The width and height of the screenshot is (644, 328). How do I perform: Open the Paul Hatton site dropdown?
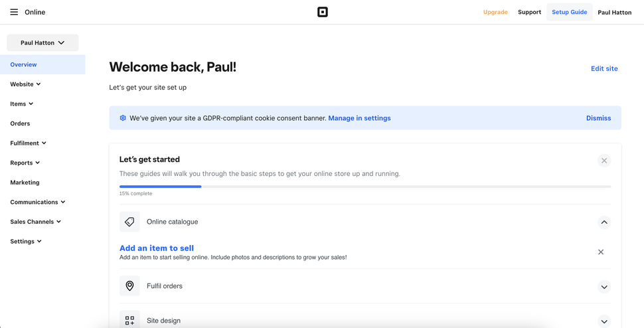[x=42, y=42]
